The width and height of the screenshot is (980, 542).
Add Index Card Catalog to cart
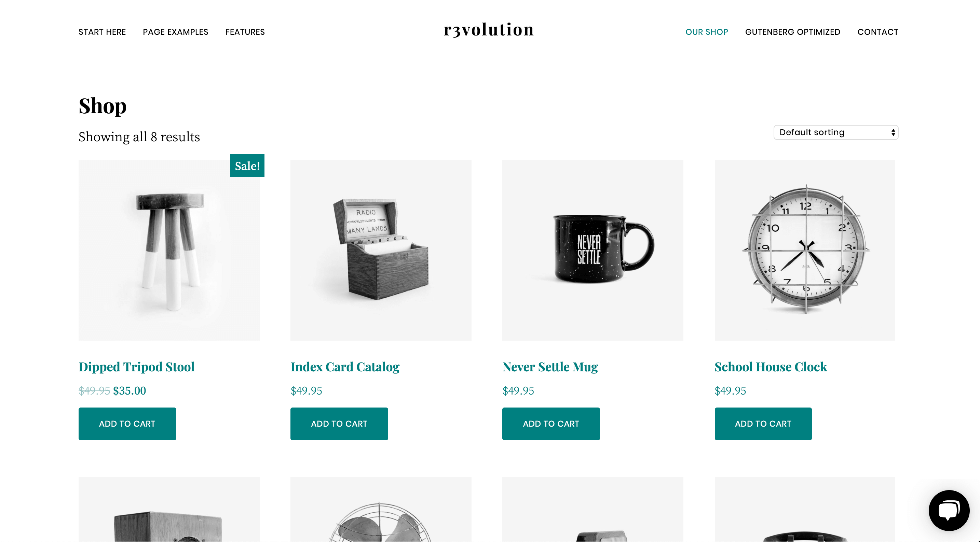(x=339, y=423)
